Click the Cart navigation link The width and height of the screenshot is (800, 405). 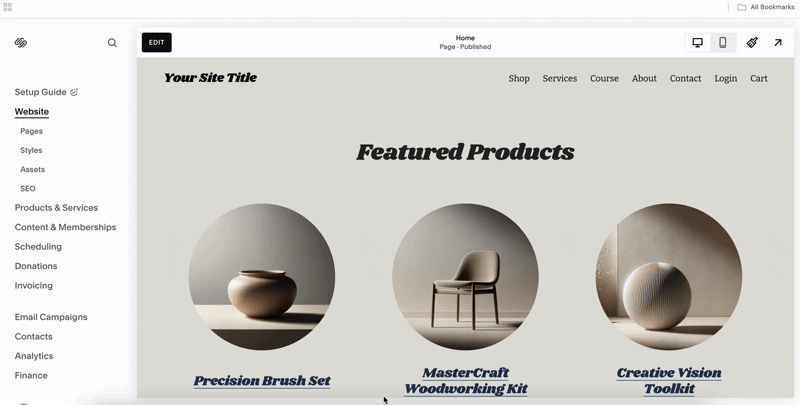(759, 79)
